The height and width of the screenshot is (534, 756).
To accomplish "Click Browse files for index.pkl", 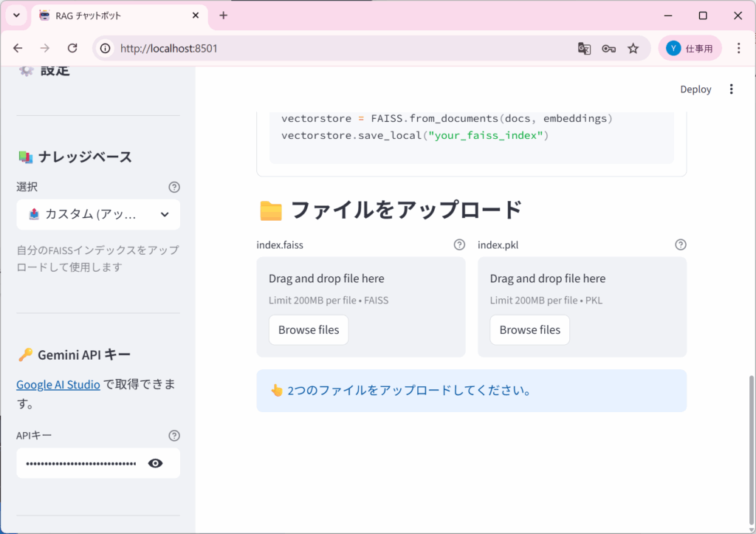I will tap(530, 330).
